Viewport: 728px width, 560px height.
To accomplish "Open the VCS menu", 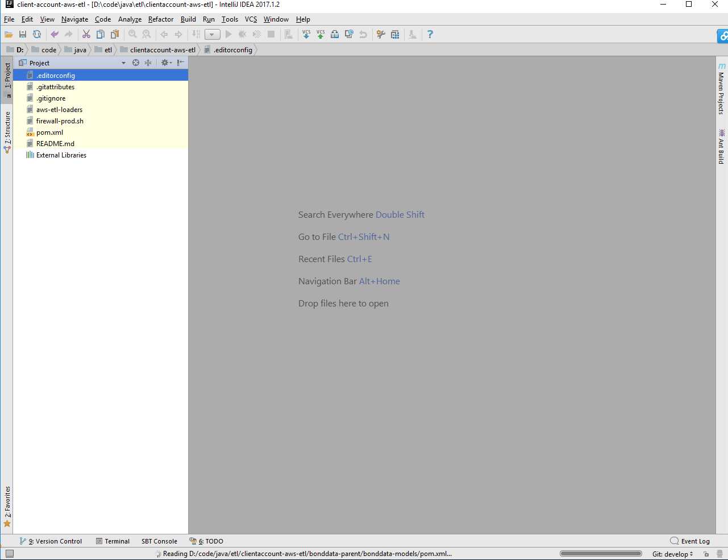I will tap(251, 19).
